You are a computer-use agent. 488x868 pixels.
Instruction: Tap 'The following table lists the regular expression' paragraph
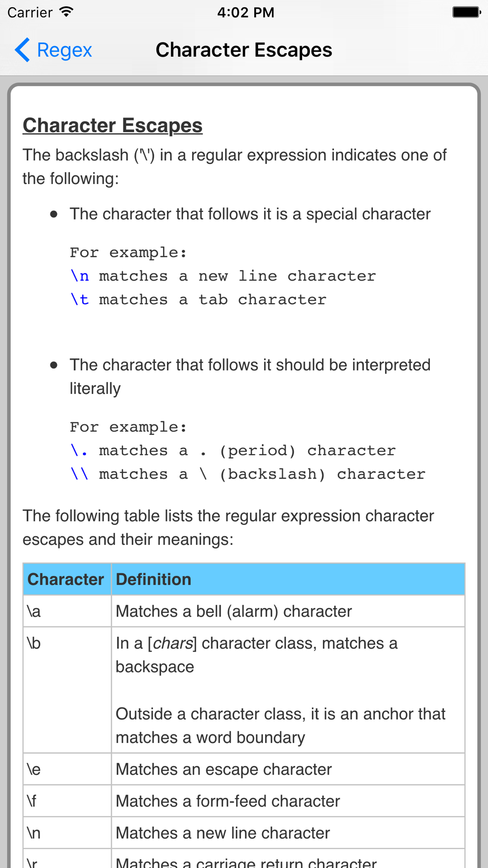(228, 527)
